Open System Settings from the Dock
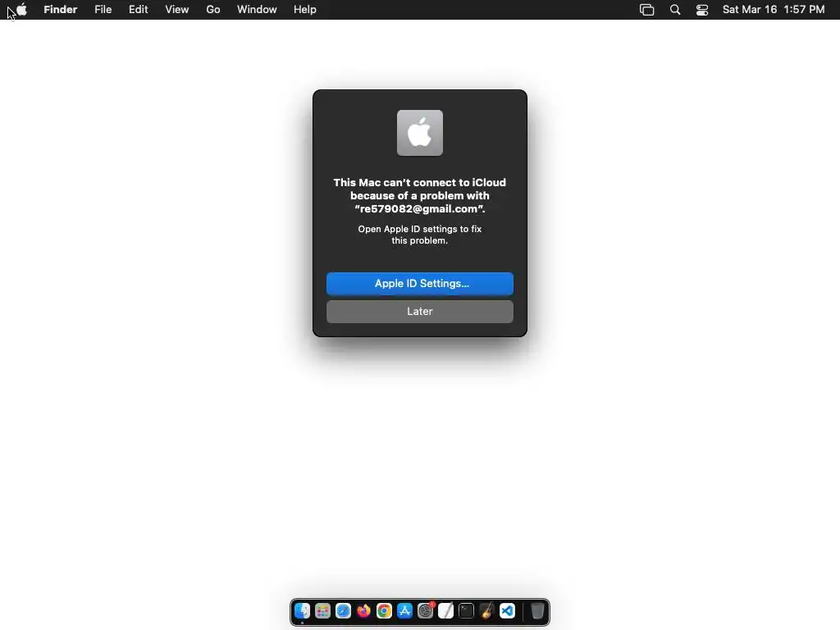This screenshot has width=840, height=630. coord(426,610)
